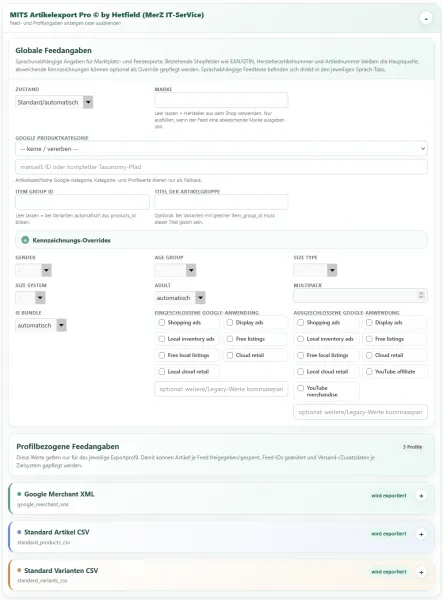Click the Profilbezogene Feedangaben heading
Screen dimensions: 443x600
tap(68, 447)
